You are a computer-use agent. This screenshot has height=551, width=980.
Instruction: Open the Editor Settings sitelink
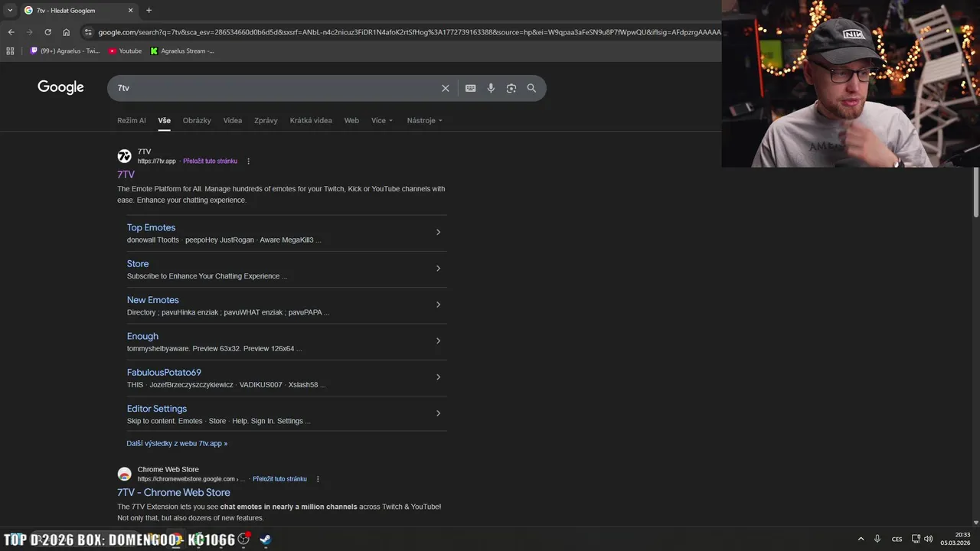[x=157, y=409]
